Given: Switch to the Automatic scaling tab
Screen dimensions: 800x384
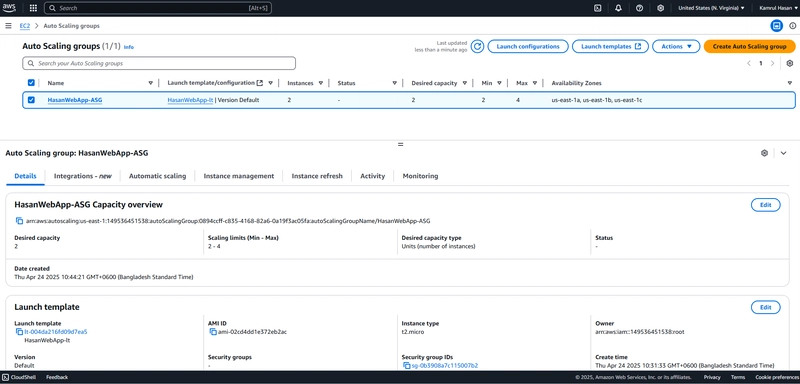Looking at the screenshot, I should [x=157, y=176].
